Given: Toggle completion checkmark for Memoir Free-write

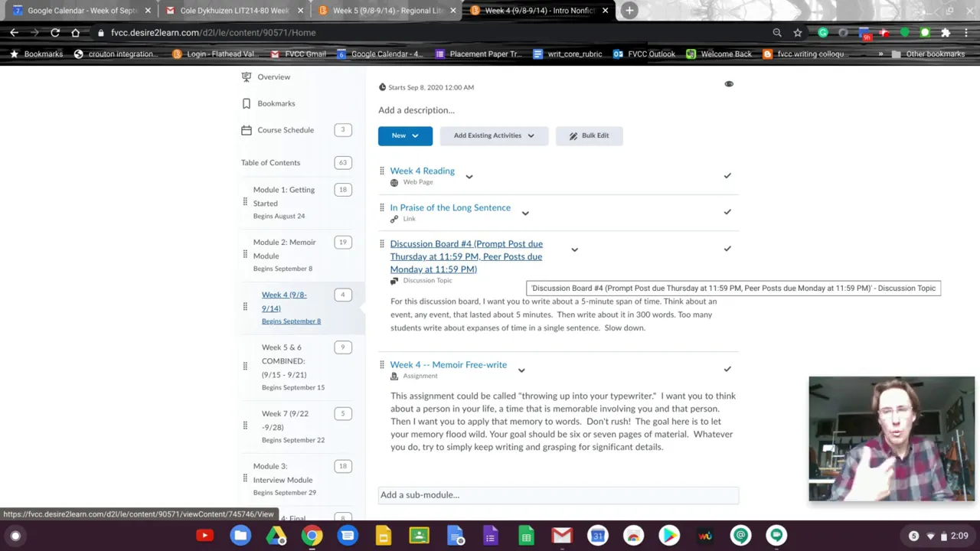Looking at the screenshot, I should point(727,369).
